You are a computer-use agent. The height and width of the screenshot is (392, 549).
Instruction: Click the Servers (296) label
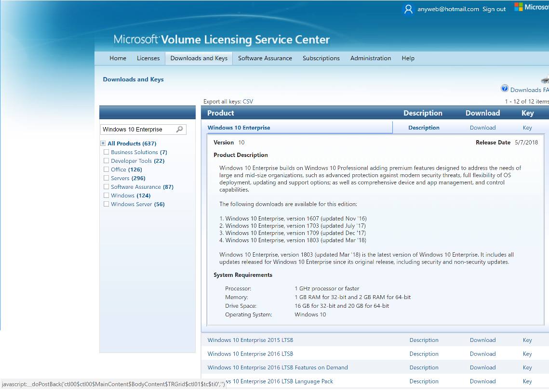(x=128, y=178)
